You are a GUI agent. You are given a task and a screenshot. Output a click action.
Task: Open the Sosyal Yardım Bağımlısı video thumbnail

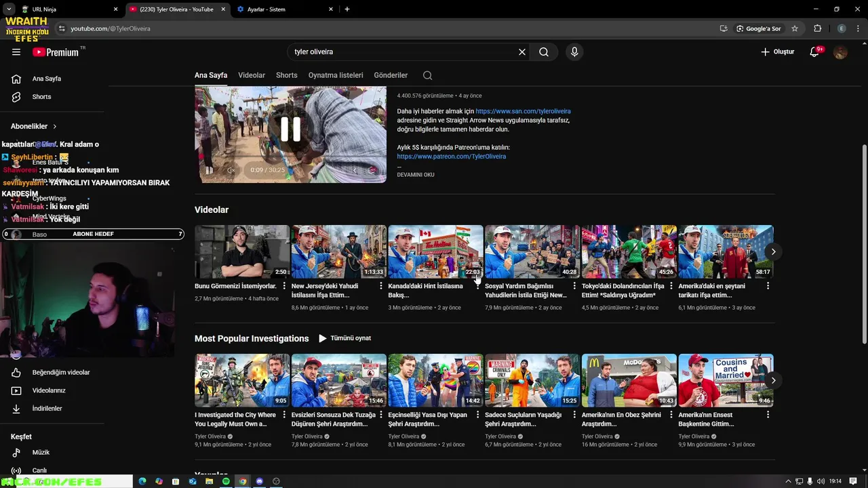coord(532,251)
